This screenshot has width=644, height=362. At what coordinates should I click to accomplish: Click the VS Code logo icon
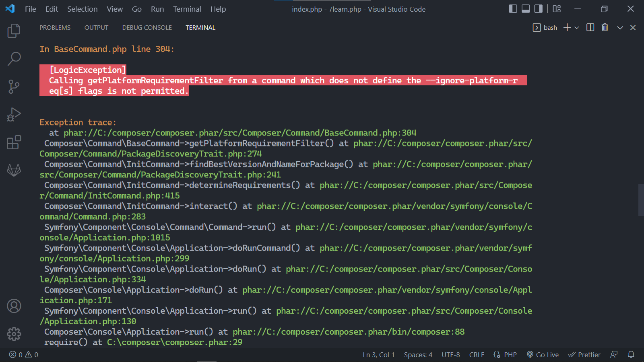[10, 9]
